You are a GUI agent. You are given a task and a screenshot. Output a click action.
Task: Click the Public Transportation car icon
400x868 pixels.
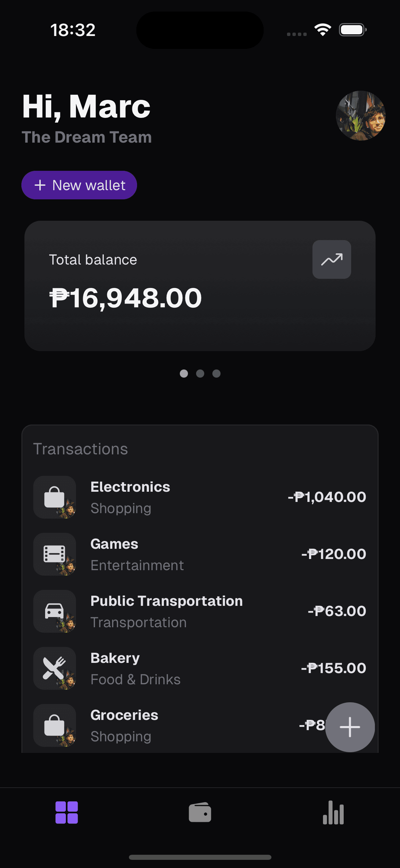coord(54,611)
